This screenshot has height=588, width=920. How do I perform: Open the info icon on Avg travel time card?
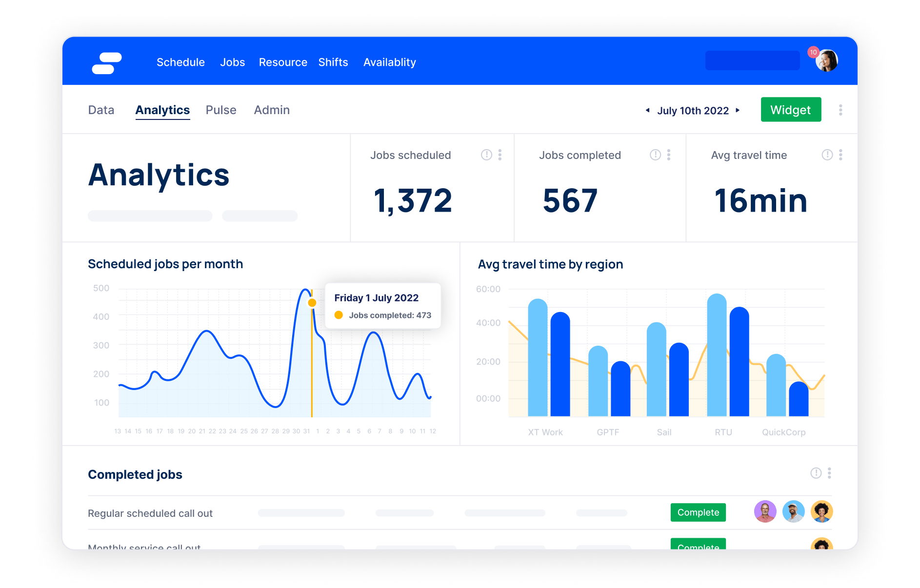[x=827, y=155]
